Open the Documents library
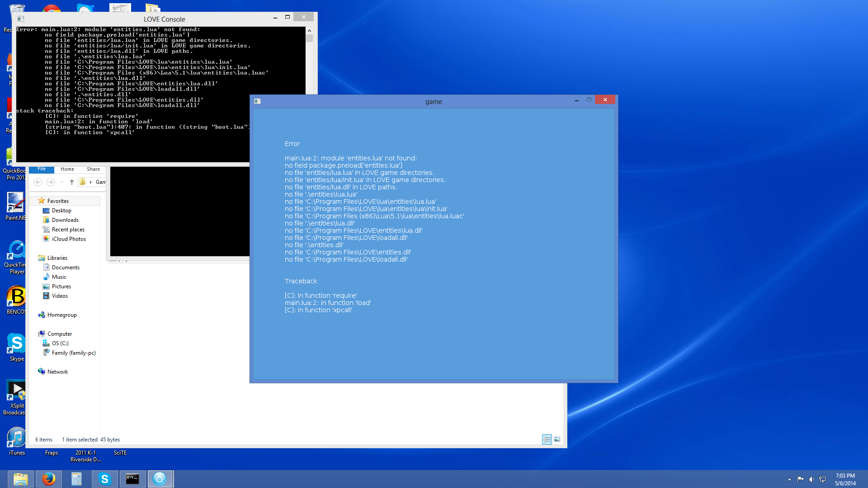Viewport: 868px width, 488px height. tap(66, 267)
